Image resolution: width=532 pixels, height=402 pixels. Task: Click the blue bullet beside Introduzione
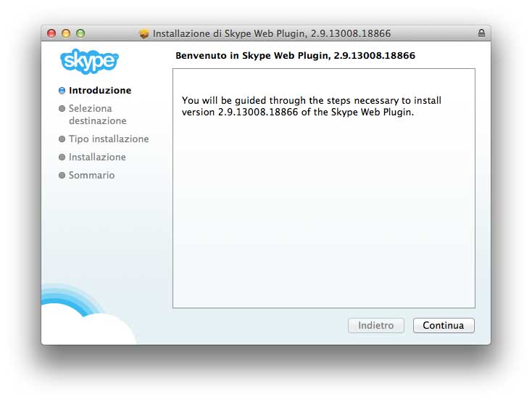click(x=62, y=91)
